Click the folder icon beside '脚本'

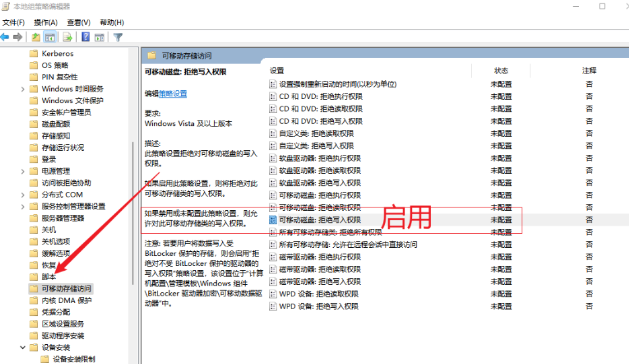coord(34,277)
